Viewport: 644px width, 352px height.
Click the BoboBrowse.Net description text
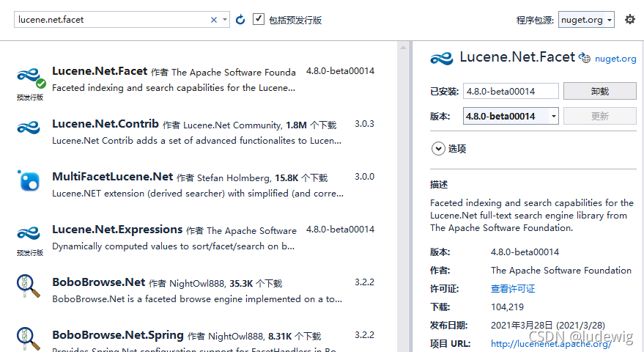197,299
